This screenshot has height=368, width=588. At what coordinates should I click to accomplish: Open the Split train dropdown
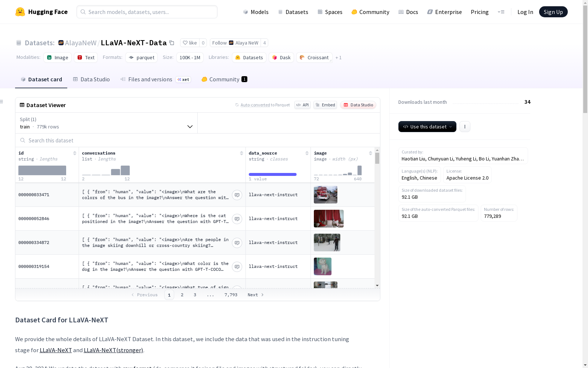[x=107, y=123]
